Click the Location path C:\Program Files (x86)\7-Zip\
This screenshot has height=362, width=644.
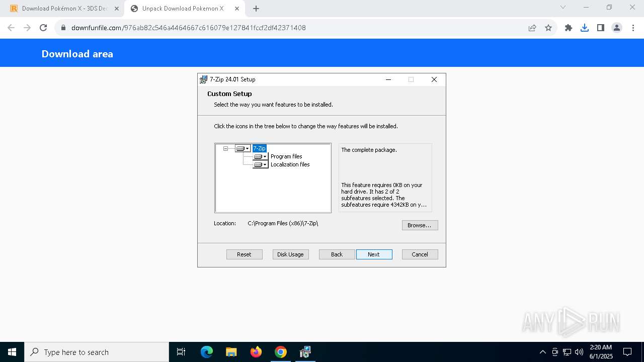(283, 223)
